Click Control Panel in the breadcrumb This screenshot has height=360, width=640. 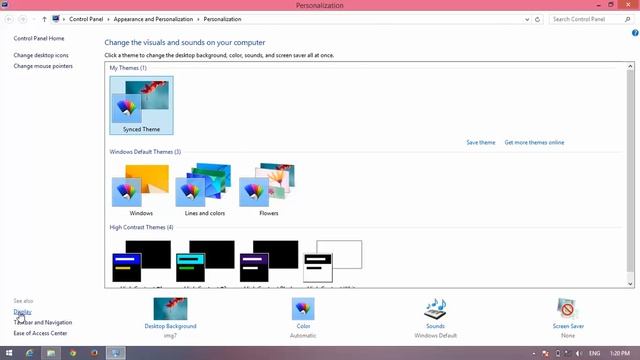(86, 19)
